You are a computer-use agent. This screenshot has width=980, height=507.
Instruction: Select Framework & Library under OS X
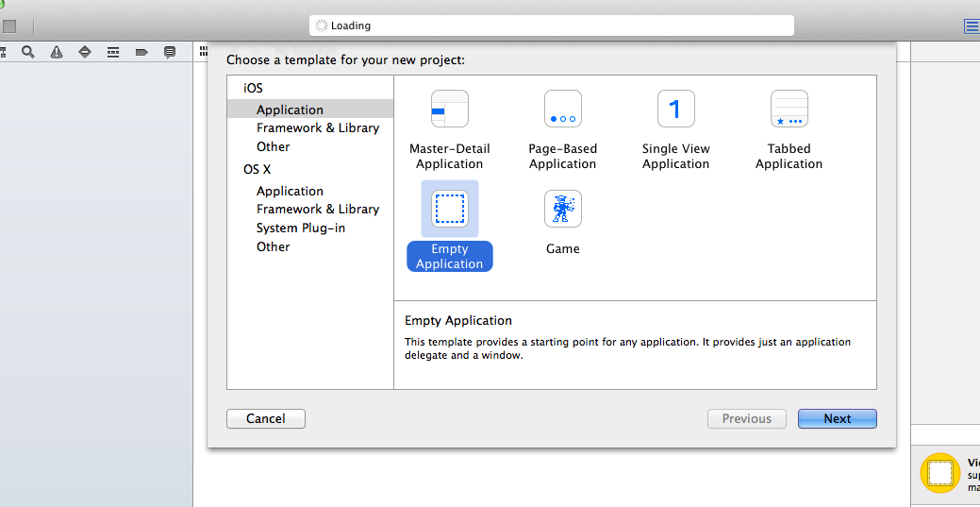coord(318,209)
